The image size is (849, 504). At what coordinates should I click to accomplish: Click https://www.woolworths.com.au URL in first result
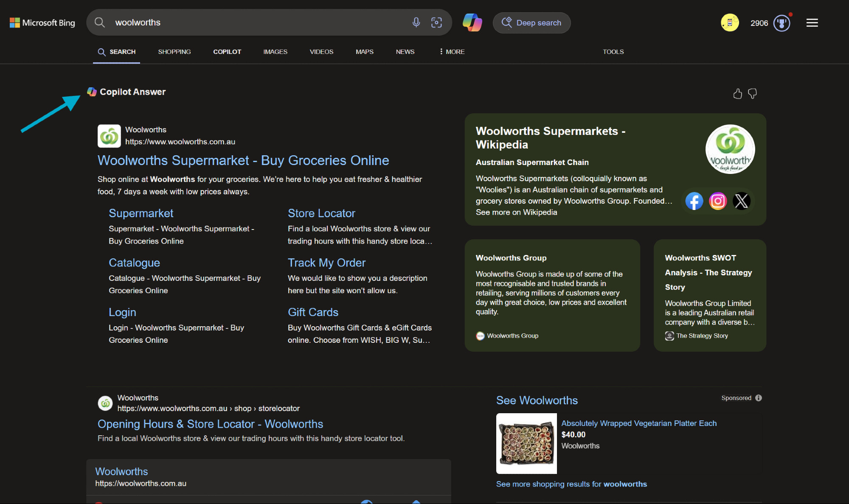click(x=180, y=142)
